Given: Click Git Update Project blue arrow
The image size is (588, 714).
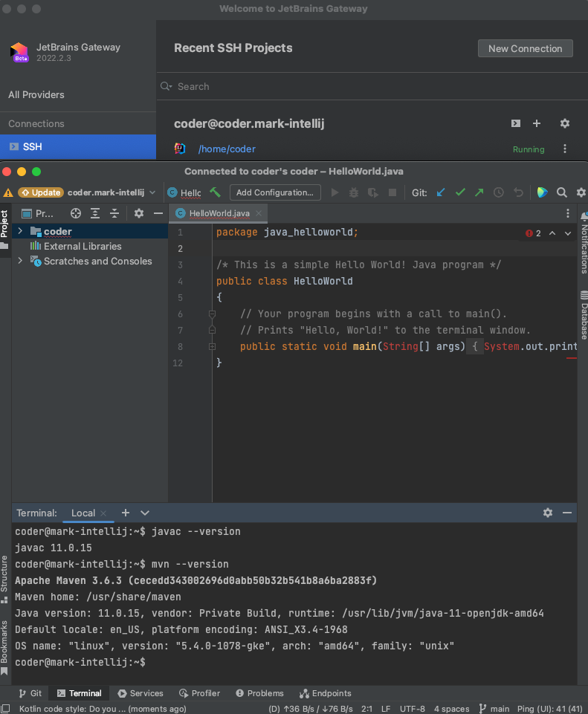Looking at the screenshot, I should tap(440, 192).
